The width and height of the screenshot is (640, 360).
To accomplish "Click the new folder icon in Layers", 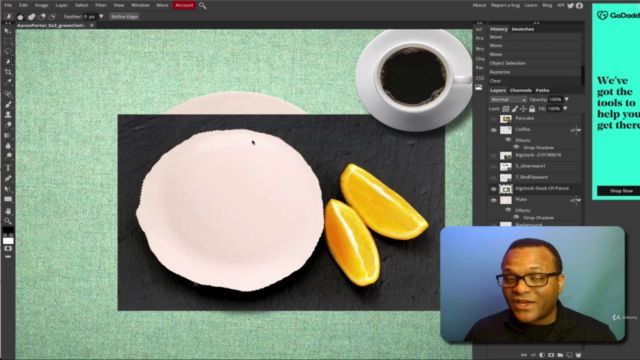I will tap(560, 355).
